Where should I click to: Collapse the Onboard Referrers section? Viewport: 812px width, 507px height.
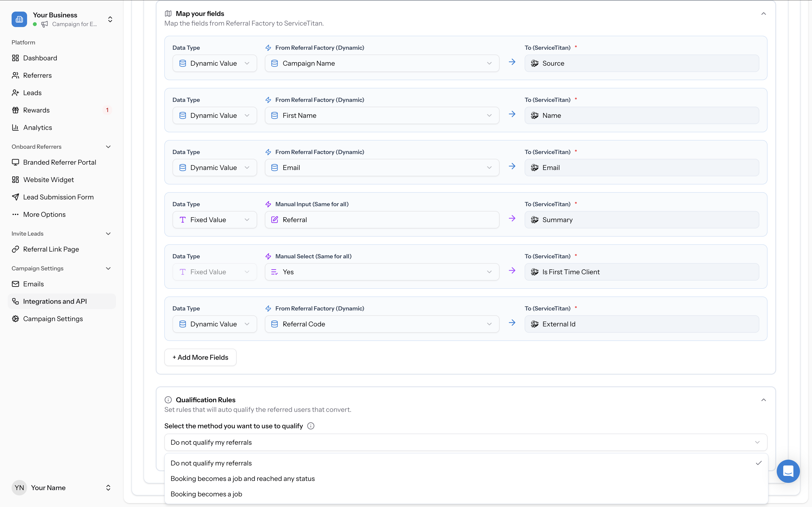[x=108, y=147]
